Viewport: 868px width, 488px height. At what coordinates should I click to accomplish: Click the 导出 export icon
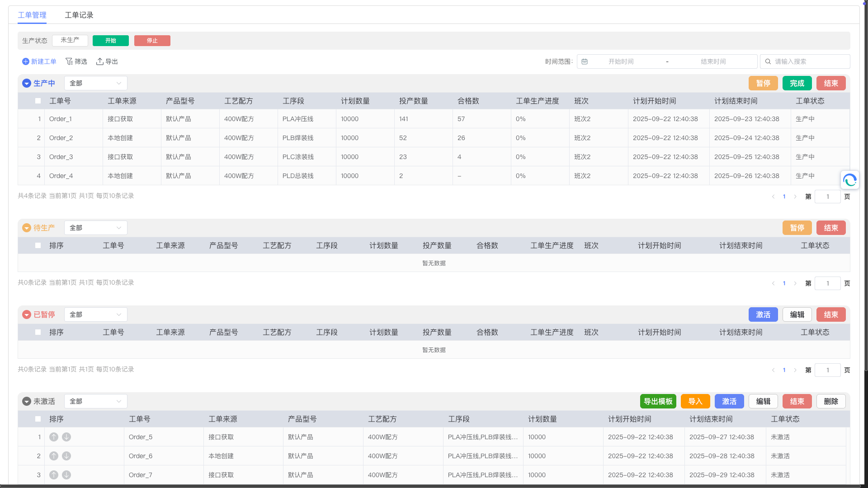pyautogui.click(x=100, y=61)
